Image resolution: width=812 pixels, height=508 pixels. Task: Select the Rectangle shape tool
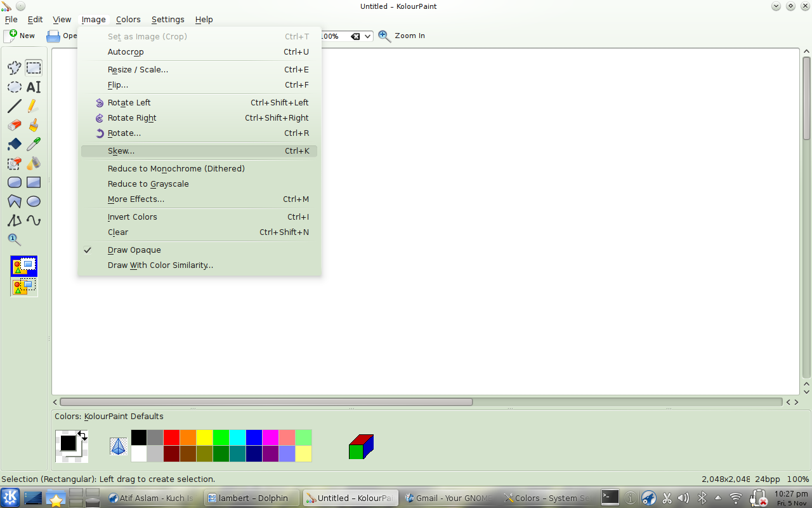(x=34, y=182)
